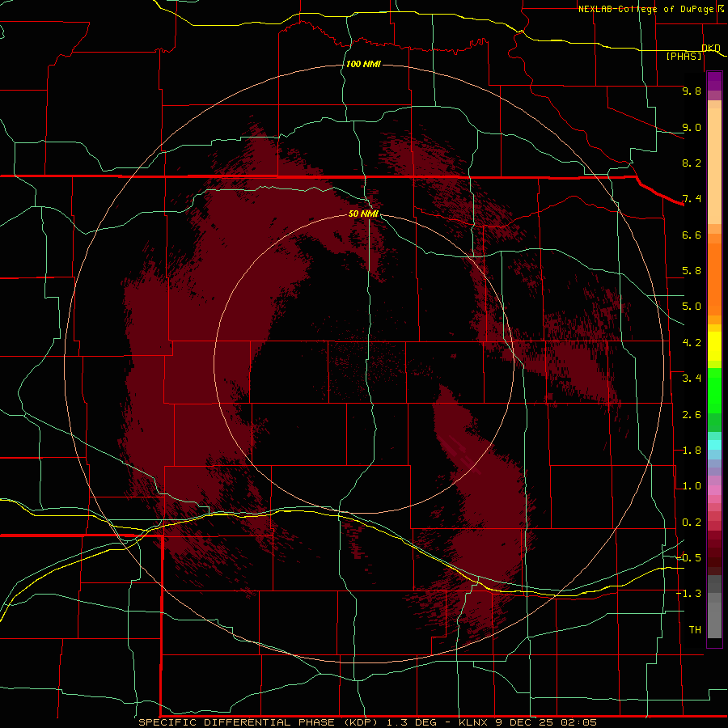728x728 pixels.
Task: Click the 0.2 scale value
Action: tap(692, 523)
